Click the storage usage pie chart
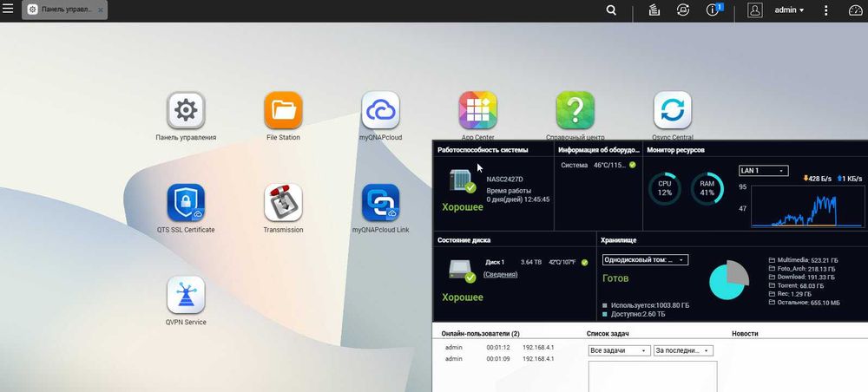The image size is (868, 392). 729,281
